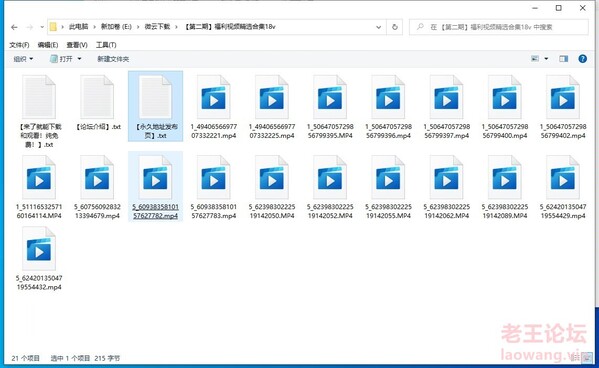Open the 查看(V) menu
The width and height of the screenshot is (599, 368).
[77, 45]
